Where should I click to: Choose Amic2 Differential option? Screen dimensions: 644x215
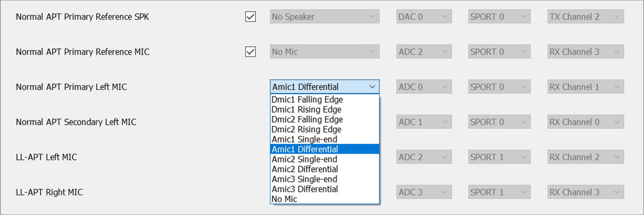[325, 169]
